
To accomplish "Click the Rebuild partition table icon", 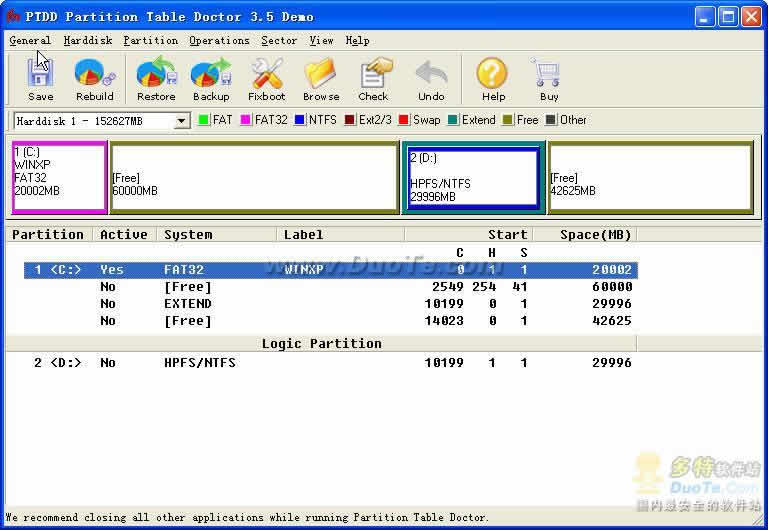I will pyautogui.click(x=95, y=79).
